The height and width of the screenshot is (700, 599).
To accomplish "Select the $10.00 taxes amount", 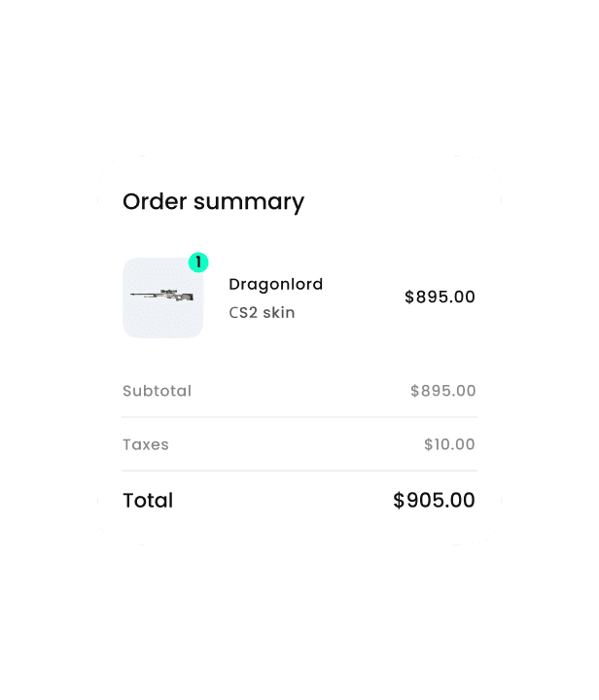I will [x=449, y=444].
